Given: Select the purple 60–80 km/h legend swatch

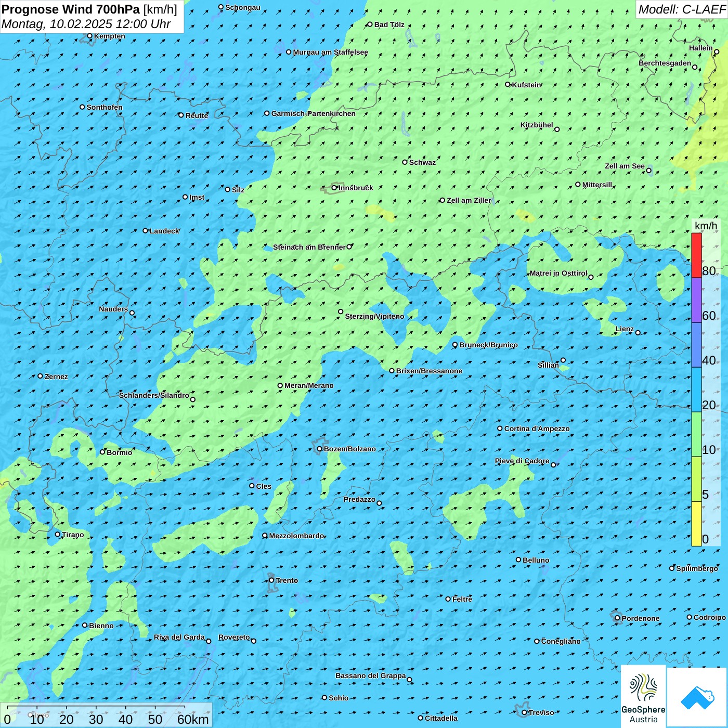Looking at the screenshot, I should [x=696, y=300].
